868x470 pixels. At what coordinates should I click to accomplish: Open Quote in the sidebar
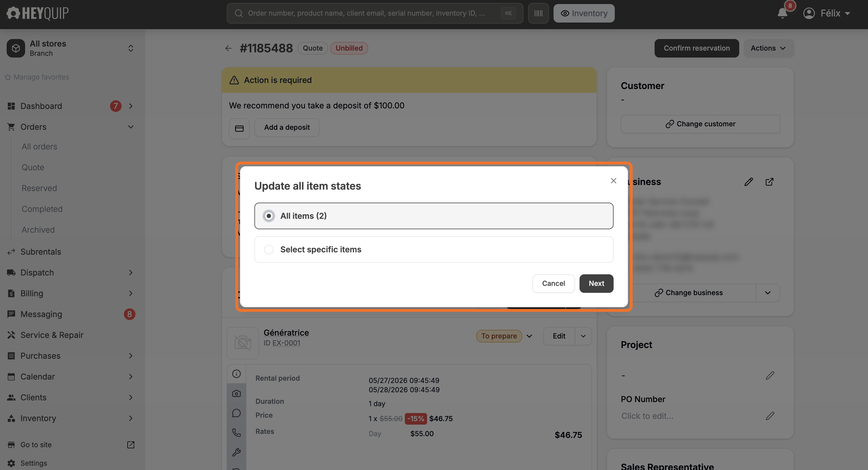click(33, 167)
